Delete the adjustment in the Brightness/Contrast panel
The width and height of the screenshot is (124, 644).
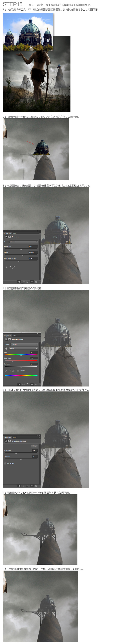36,486
